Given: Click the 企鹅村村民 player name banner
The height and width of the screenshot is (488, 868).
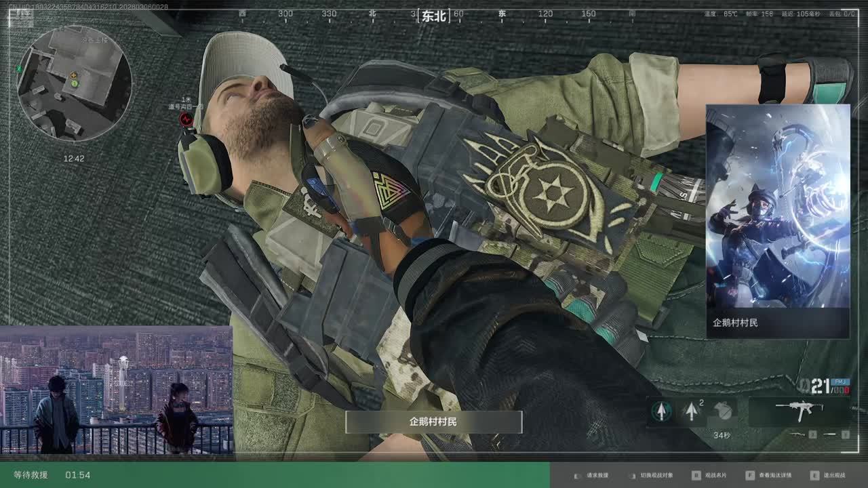Looking at the screenshot, I should pos(433,422).
